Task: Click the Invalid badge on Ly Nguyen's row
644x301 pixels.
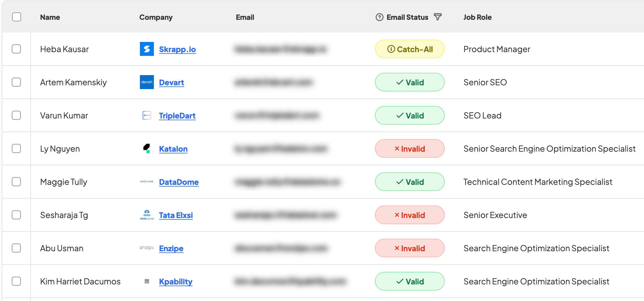Action: click(x=410, y=148)
